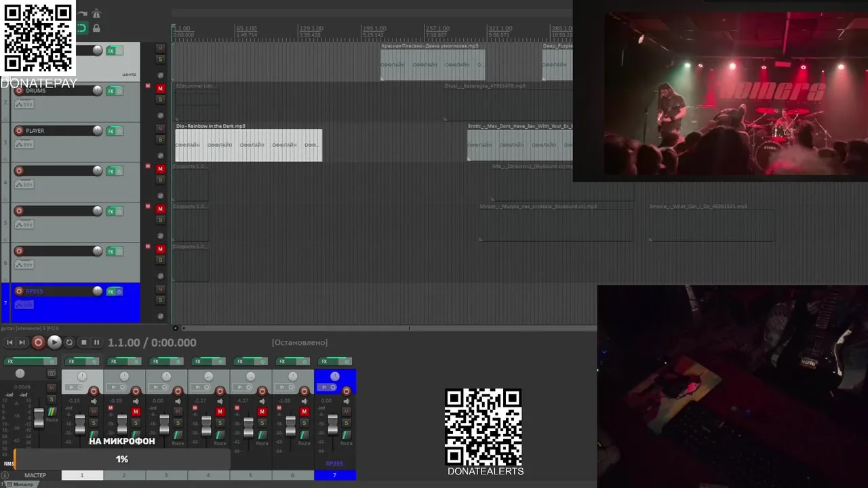The height and width of the screenshot is (488, 868).
Task: Go to project end in transport
Action: 22,343
